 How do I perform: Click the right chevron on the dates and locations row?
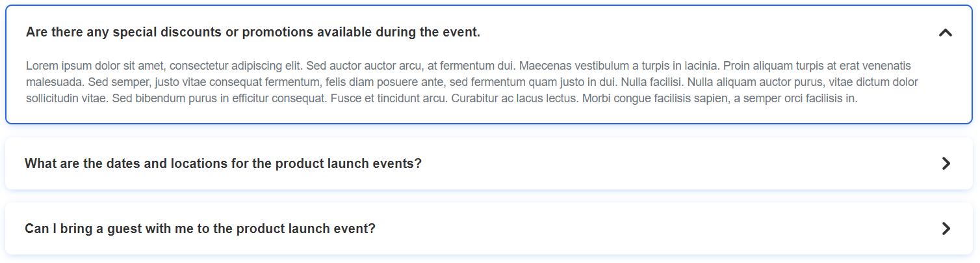946,163
